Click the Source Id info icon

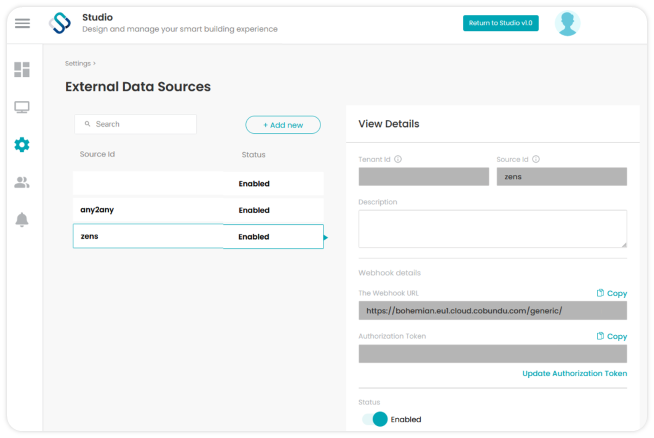click(x=536, y=159)
